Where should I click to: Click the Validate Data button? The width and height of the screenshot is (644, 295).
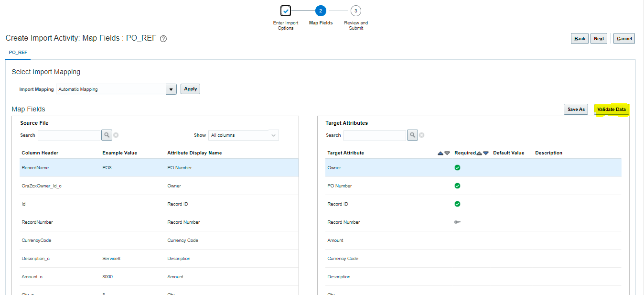612,109
